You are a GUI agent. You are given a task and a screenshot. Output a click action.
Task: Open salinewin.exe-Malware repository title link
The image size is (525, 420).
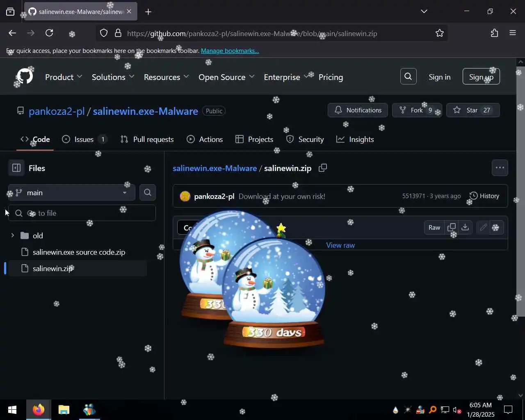pyautogui.click(x=145, y=111)
